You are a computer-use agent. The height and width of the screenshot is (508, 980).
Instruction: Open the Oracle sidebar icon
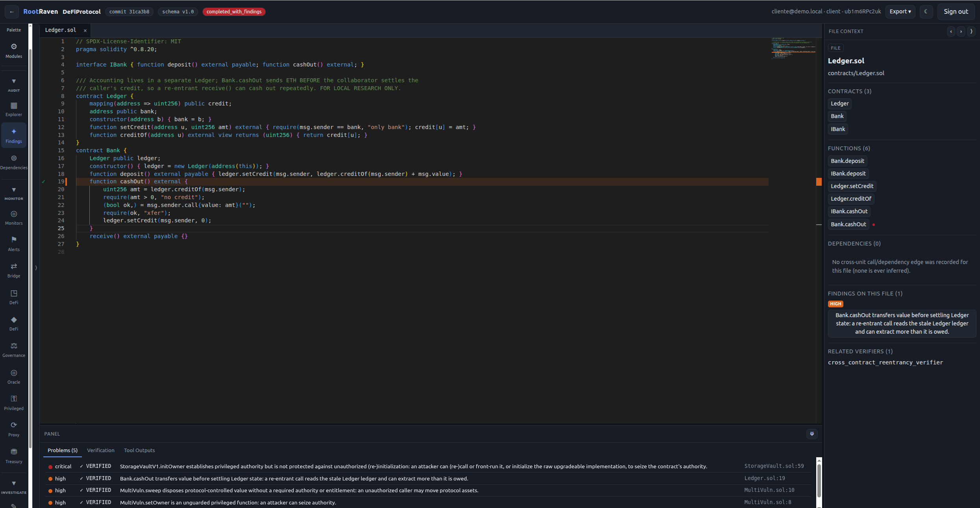pyautogui.click(x=14, y=377)
